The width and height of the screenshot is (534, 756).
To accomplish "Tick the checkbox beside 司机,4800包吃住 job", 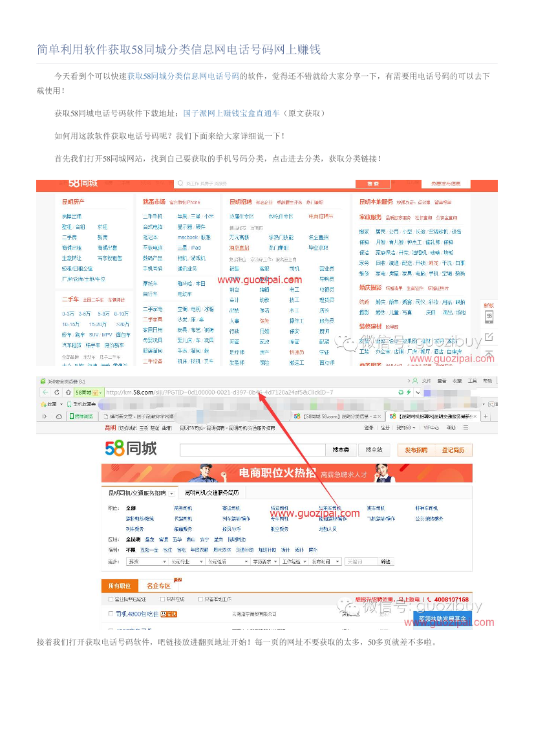I will point(111,614).
